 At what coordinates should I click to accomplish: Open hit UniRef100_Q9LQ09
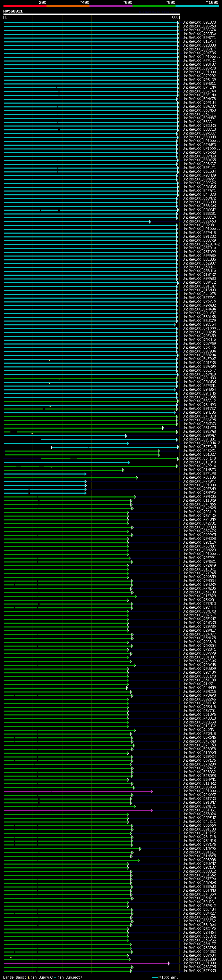(x=199, y=959)
